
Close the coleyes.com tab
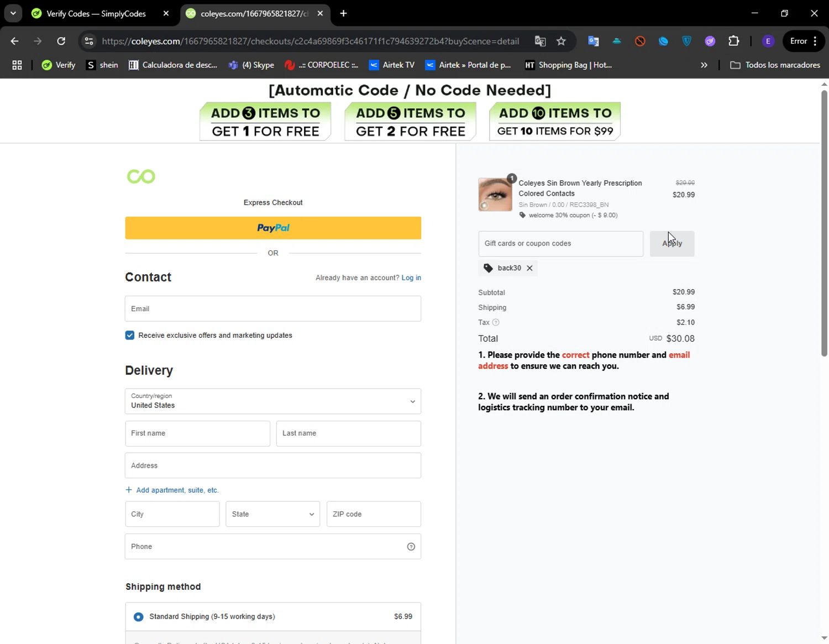point(320,13)
